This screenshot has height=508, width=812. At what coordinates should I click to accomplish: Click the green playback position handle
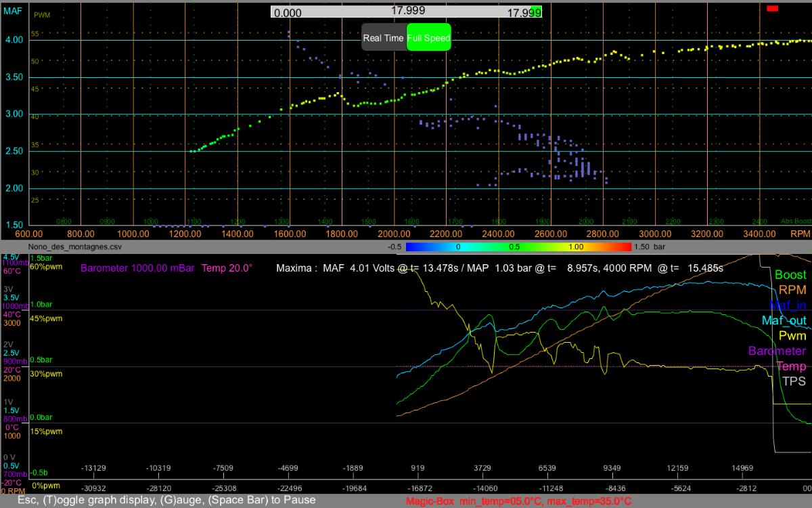(536, 12)
